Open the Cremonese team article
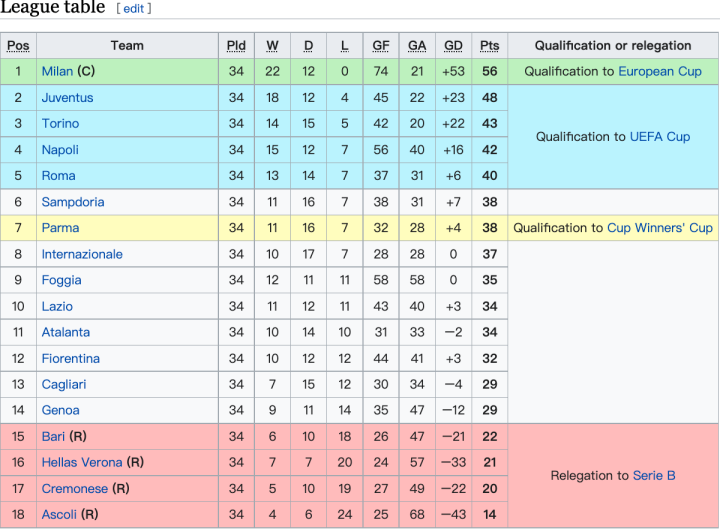The width and height of the screenshot is (720, 529). pyautogui.click(x=74, y=488)
